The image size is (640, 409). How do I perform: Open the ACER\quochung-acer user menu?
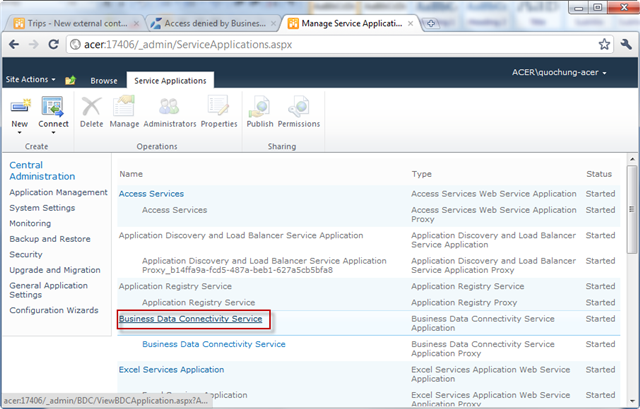click(x=559, y=72)
